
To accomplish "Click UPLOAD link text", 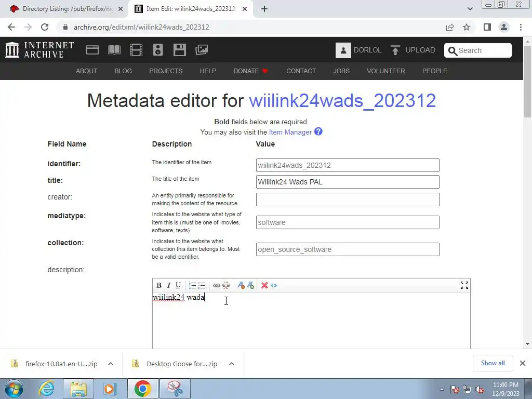I will point(420,50).
